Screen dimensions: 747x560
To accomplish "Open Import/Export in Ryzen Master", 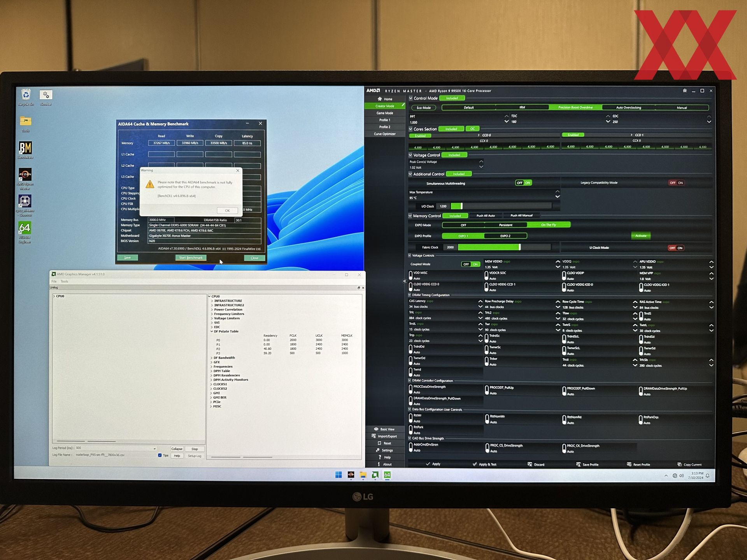I will (384, 436).
